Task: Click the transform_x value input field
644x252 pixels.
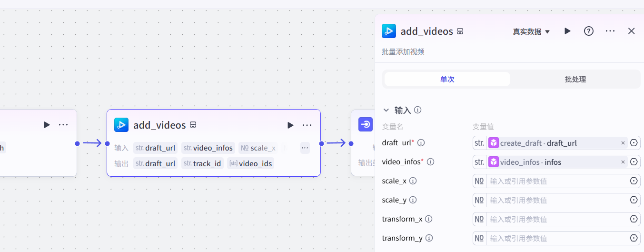Action: click(557, 219)
